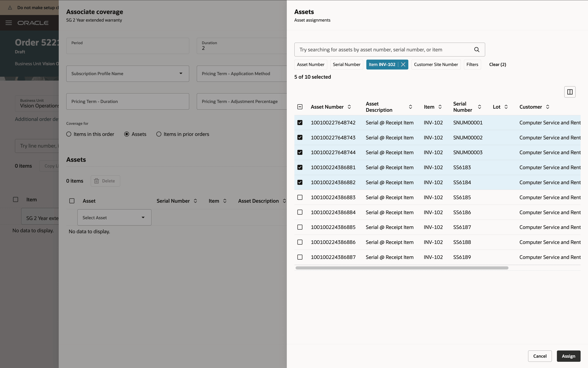Toggle the select-all header checkbox in Assets
This screenshot has width=588, height=368.
pyautogui.click(x=300, y=107)
